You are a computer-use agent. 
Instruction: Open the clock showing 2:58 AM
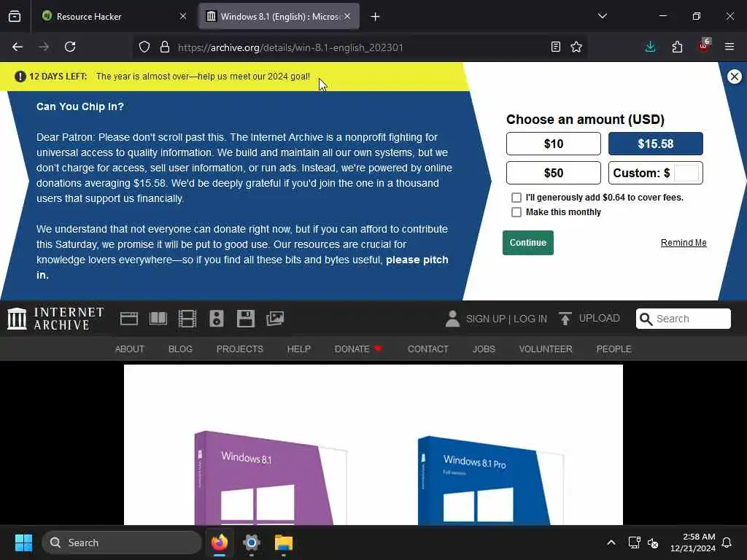[693, 542]
